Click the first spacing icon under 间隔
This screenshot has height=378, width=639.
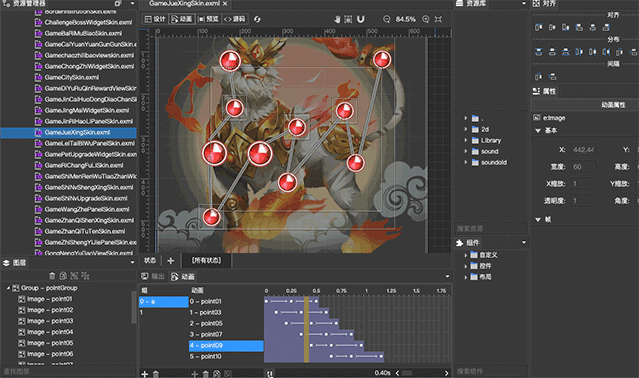pos(538,76)
